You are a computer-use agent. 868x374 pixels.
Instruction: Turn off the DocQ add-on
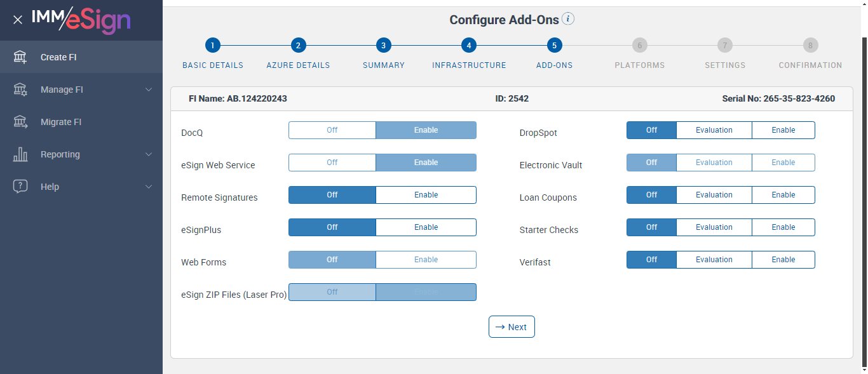pyautogui.click(x=332, y=130)
